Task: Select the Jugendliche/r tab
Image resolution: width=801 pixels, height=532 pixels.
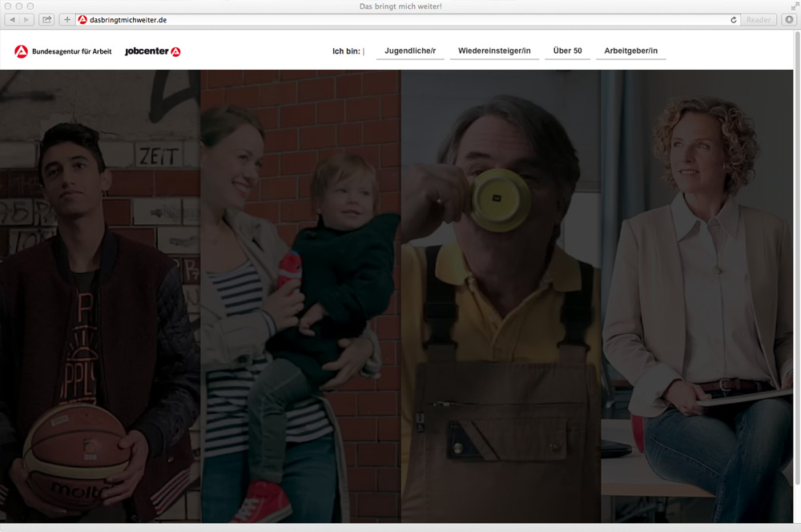Action: click(410, 51)
